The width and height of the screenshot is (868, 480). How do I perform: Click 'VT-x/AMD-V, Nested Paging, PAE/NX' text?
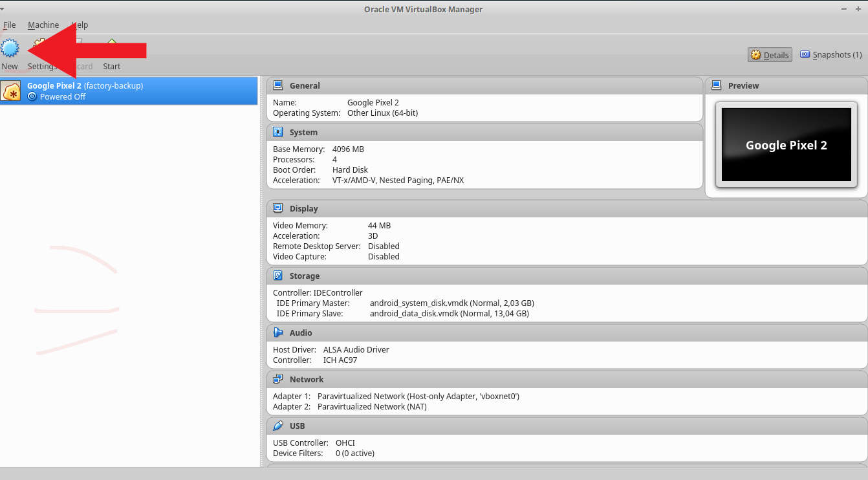398,180
